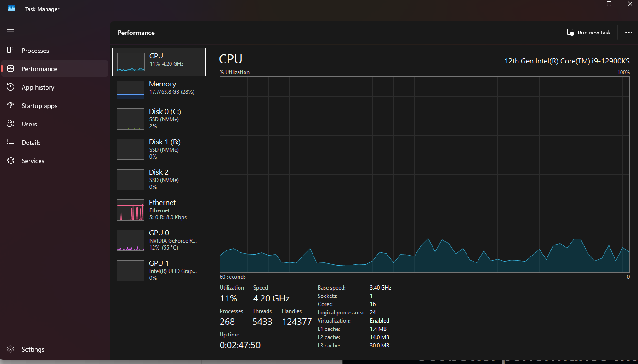The height and width of the screenshot is (364, 638).
Task: Select the Users sidebar icon
Action: [10, 124]
